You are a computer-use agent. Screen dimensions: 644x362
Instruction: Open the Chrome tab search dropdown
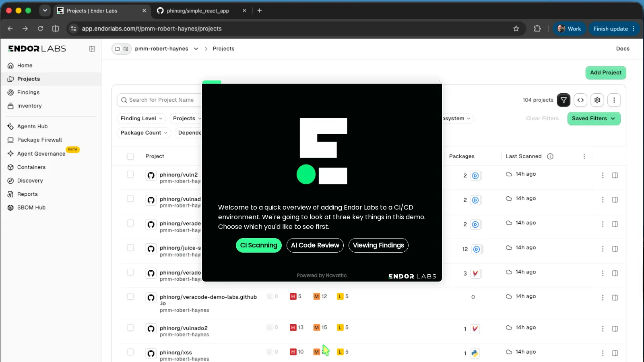click(x=45, y=10)
